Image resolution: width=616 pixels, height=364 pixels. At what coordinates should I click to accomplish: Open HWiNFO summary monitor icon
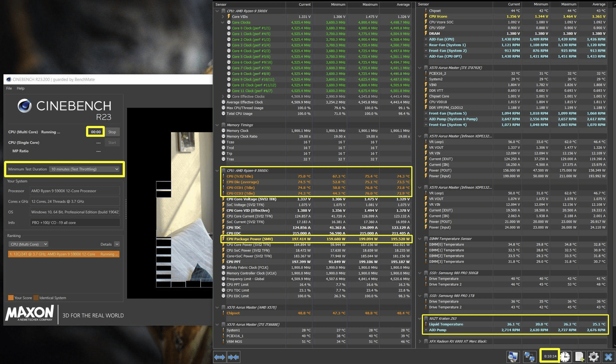513,357
